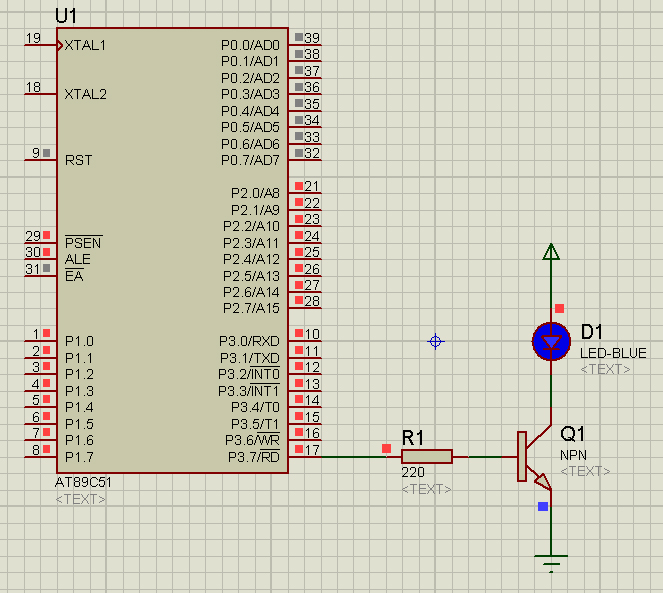Image resolution: width=663 pixels, height=593 pixels.
Task: Click the ALE pin label
Action: [x=78, y=259]
